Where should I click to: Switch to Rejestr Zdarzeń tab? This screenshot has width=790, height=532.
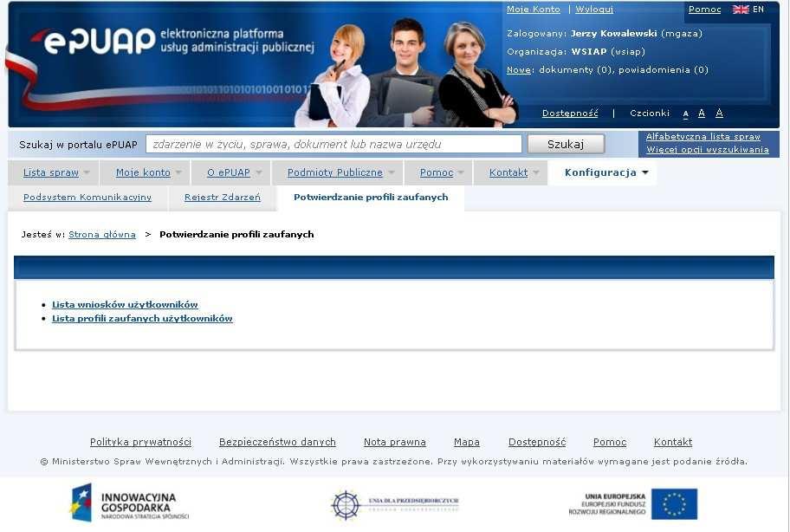(222, 198)
